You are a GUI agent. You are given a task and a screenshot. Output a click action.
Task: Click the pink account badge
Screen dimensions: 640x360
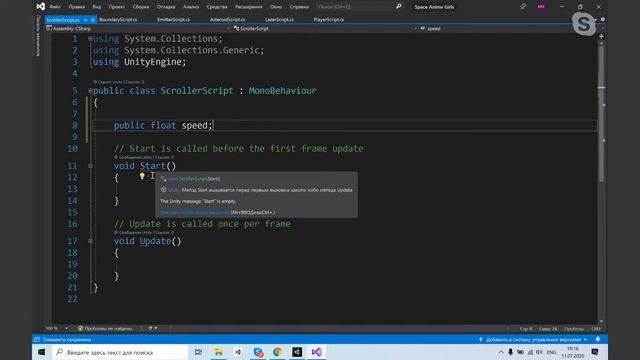(541, 7)
